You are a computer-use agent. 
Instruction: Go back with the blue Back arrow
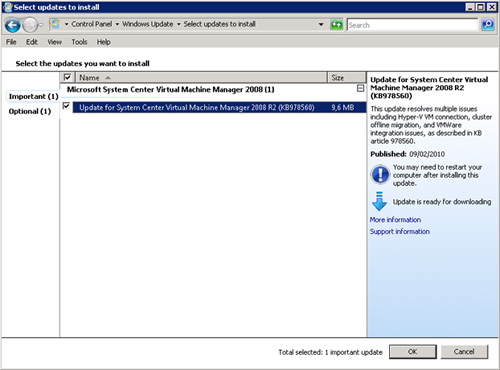13,25
